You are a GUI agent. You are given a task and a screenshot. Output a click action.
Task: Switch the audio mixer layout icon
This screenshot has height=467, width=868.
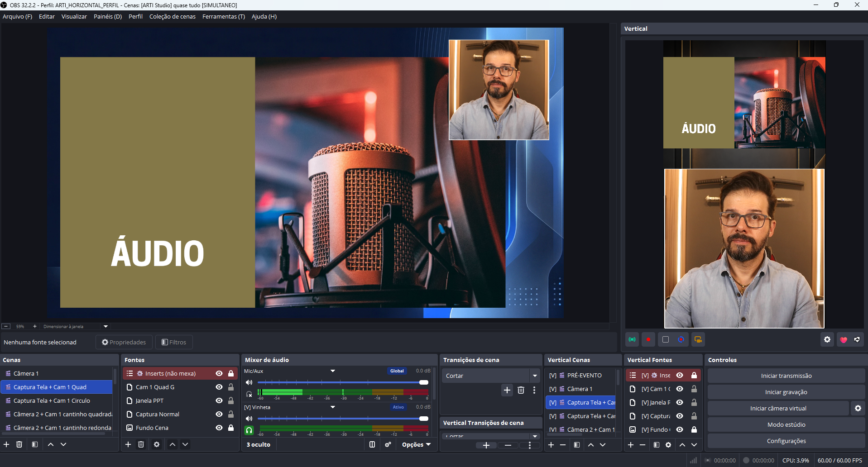pos(372,444)
